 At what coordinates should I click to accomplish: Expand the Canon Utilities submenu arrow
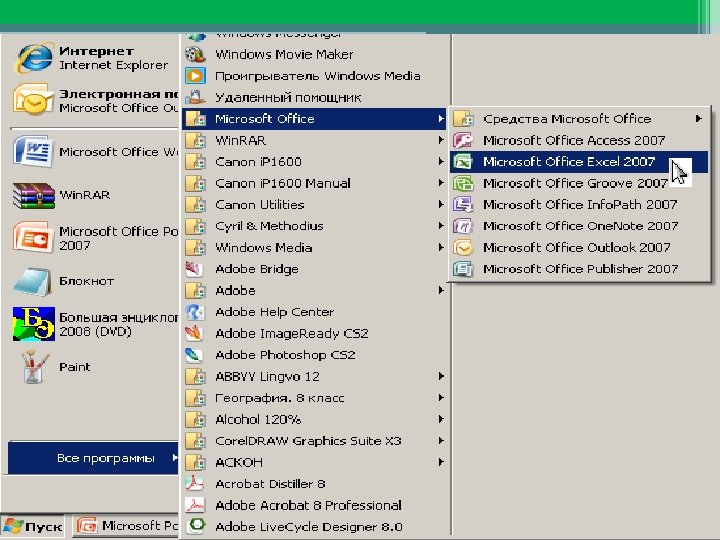pos(441,204)
